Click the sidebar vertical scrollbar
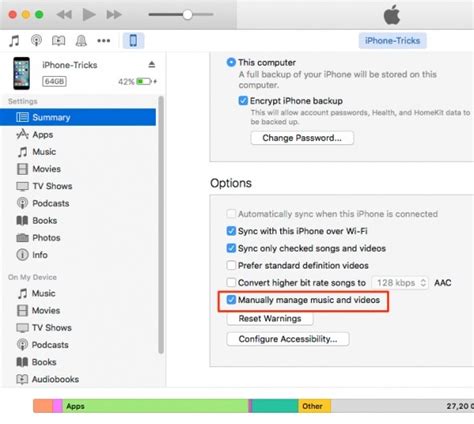The image size is (474, 424). click(x=161, y=225)
